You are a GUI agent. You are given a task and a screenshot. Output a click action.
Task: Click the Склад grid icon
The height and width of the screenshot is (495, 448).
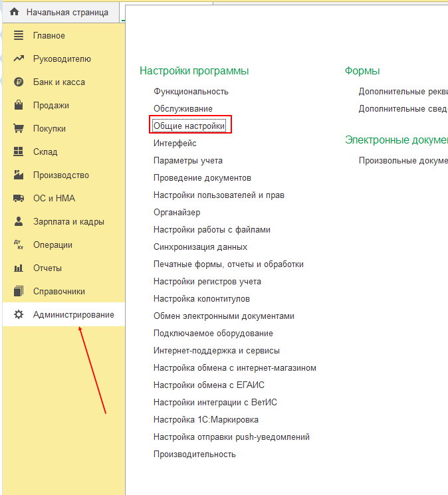coord(19,151)
